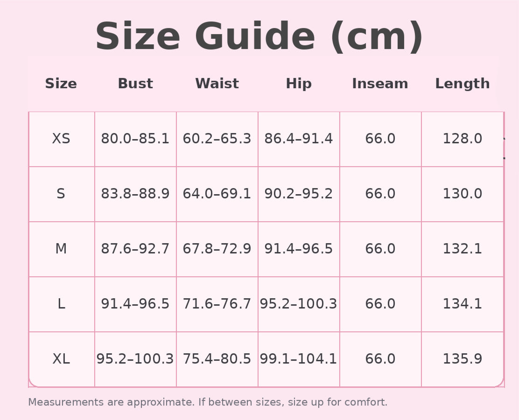Click the M hip value 91.4–96.5
519x420 pixels.
(299, 249)
